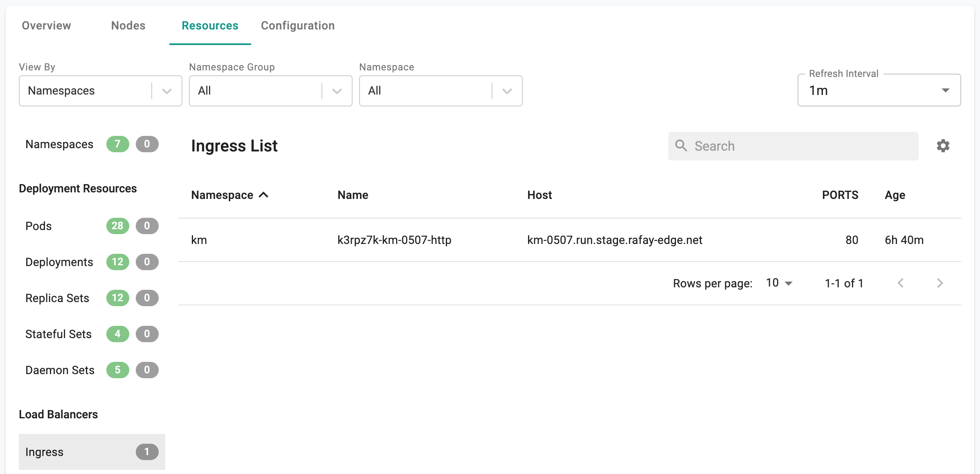This screenshot has height=474, width=980.
Task: Click the green 5 Daemon Sets badge
Action: tap(118, 370)
